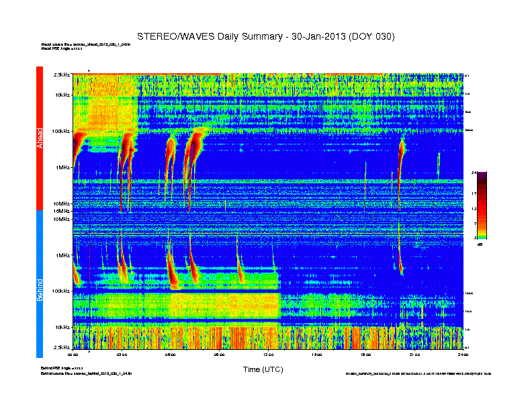The width and height of the screenshot is (532, 411).
Task: Select the red Ahead spacecraft bar
Action: click(40, 138)
